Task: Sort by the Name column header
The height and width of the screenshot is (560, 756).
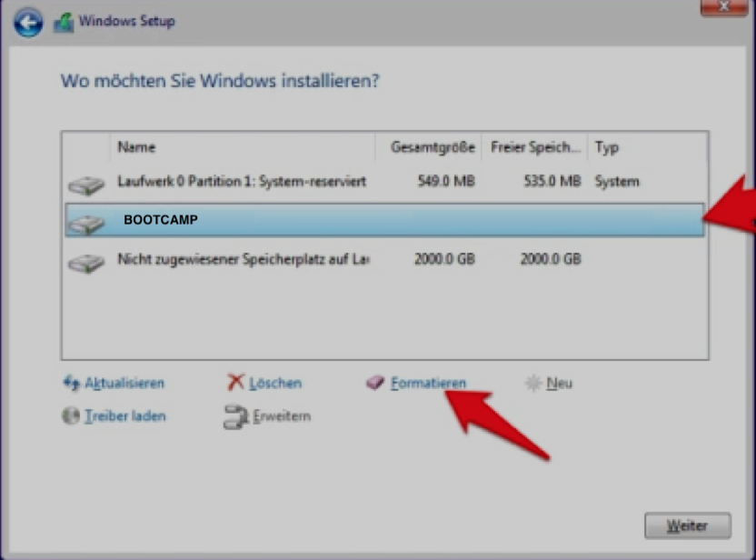Action: click(x=243, y=147)
